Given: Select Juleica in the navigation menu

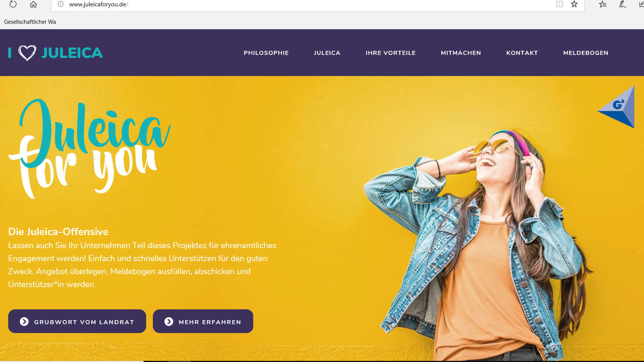Looking at the screenshot, I should point(327,53).
